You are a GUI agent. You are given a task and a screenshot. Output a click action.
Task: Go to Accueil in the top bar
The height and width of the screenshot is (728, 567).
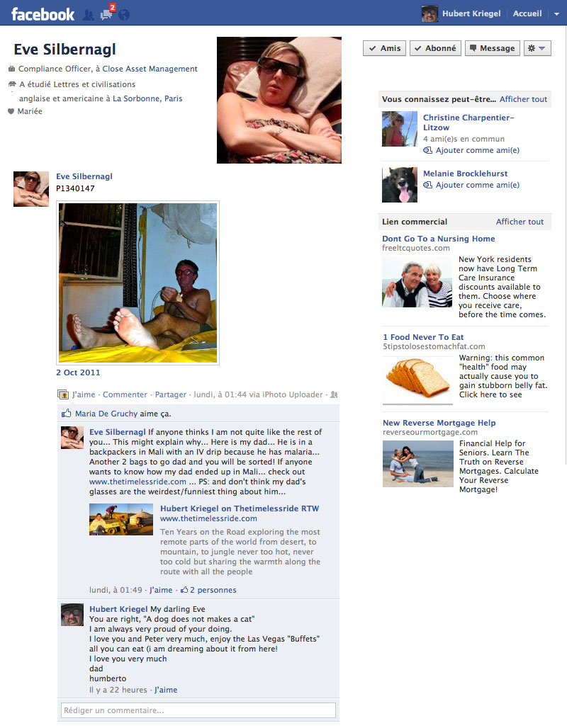tap(527, 13)
